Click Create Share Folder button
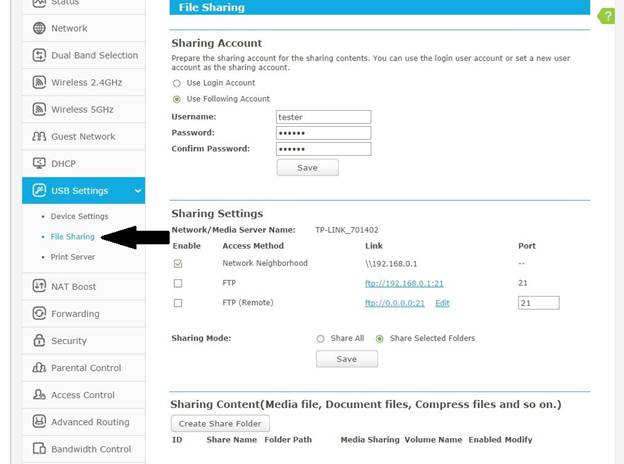 coord(220,423)
